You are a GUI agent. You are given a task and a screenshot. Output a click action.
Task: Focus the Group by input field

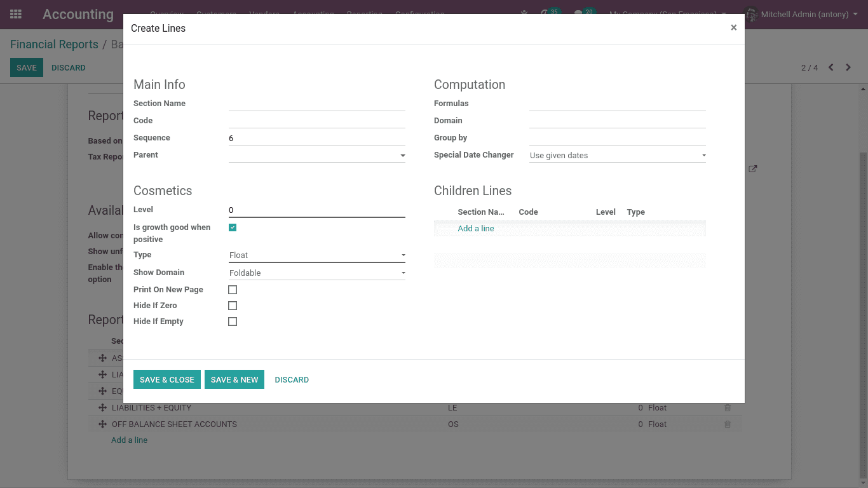(x=618, y=138)
